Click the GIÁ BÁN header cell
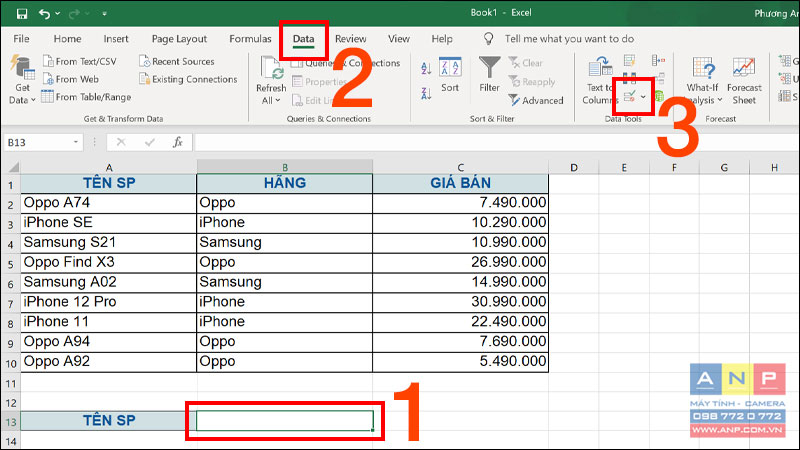 (461, 183)
